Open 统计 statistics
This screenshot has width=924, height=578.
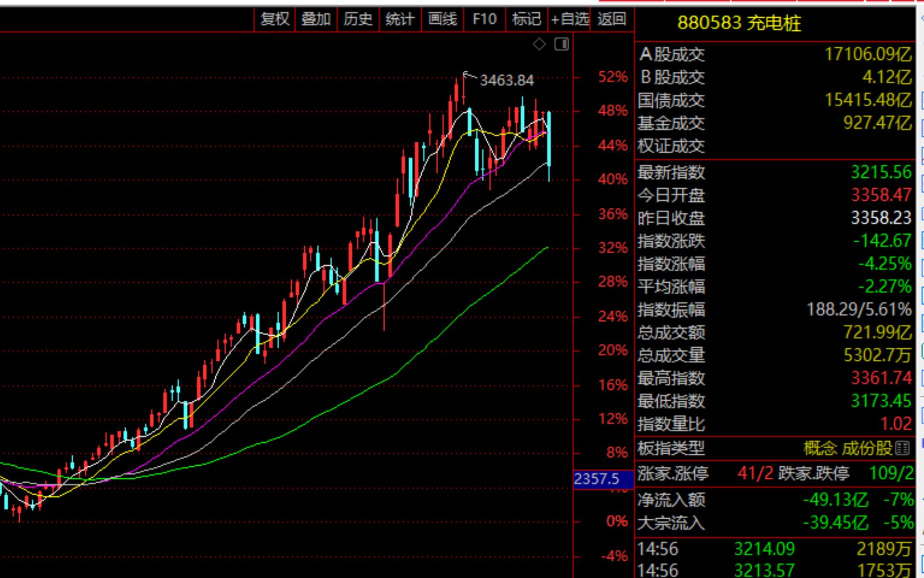pos(400,19)
